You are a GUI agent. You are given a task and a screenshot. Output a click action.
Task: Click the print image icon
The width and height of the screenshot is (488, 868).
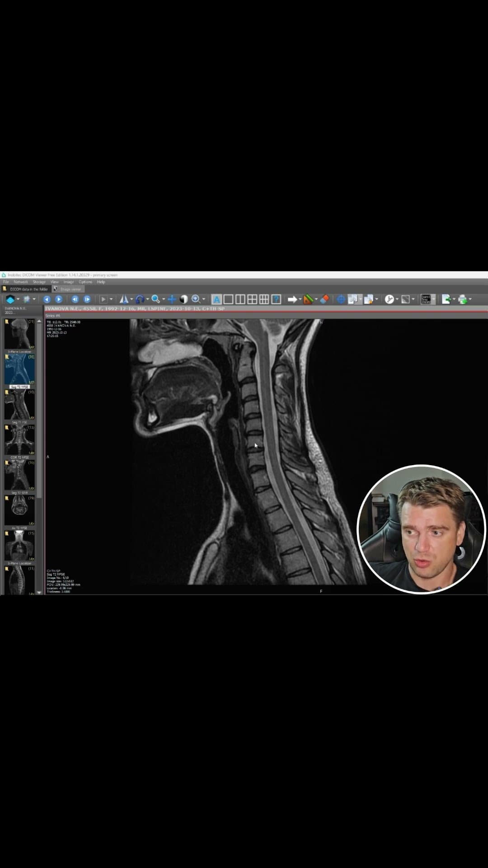[462, 299]
